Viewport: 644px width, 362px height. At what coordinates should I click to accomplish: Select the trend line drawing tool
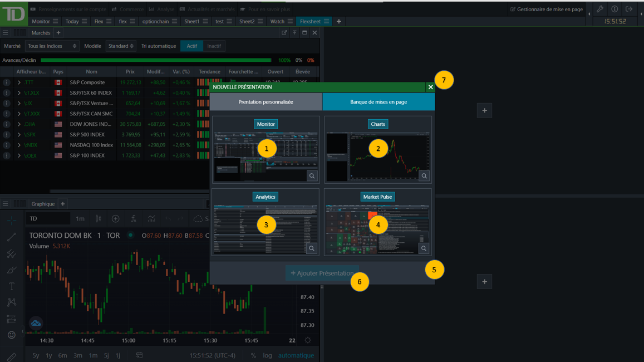(11, 237)
